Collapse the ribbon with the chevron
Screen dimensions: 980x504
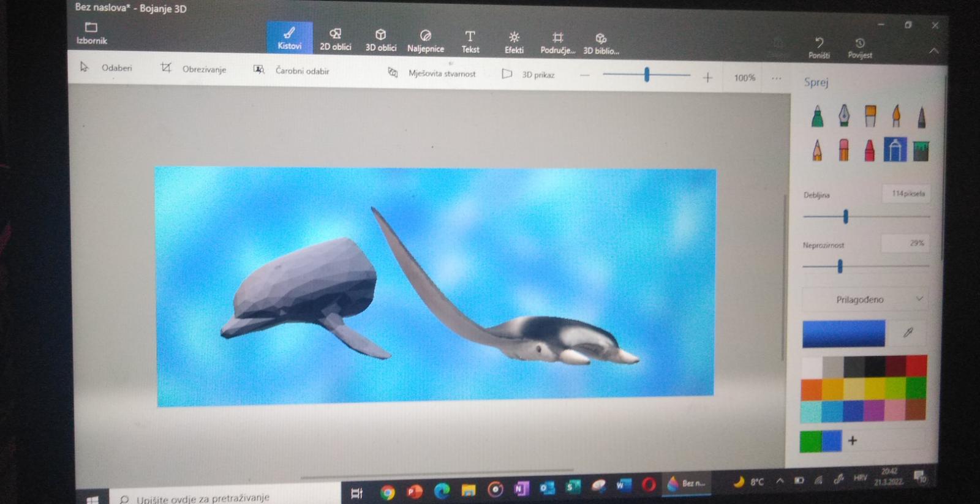click(x=933, y=51)
